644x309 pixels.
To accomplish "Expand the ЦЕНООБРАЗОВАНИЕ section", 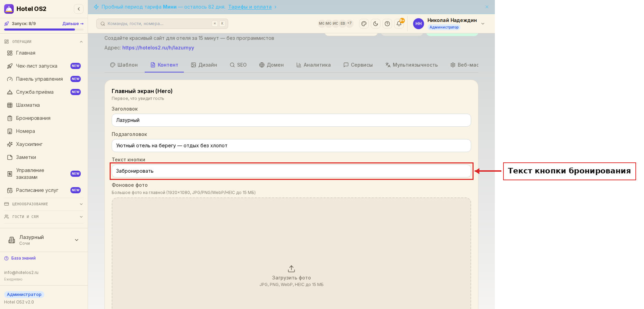I will 44,204.
